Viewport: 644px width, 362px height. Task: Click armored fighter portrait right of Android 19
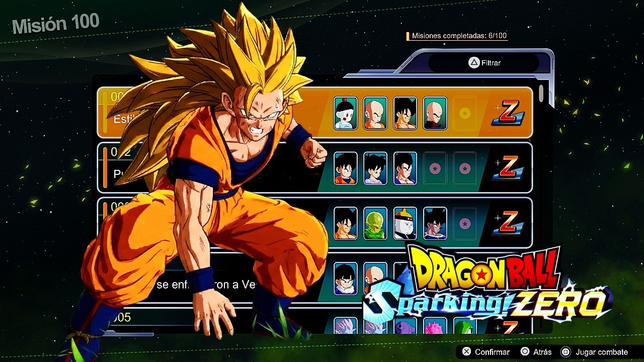pos(435,223)
